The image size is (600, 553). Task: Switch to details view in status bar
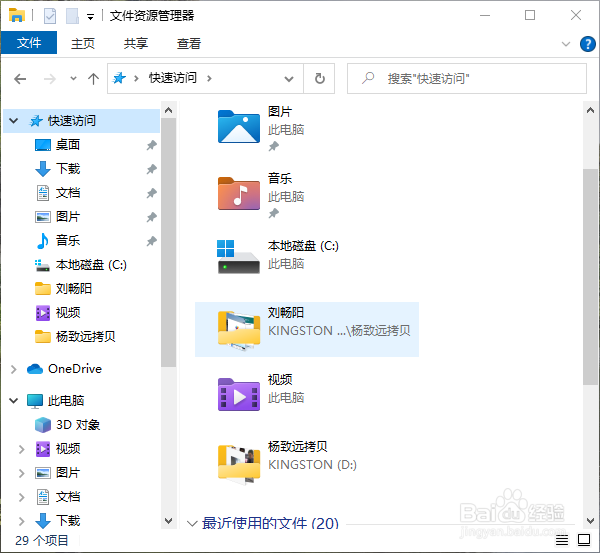click(562, 540)
